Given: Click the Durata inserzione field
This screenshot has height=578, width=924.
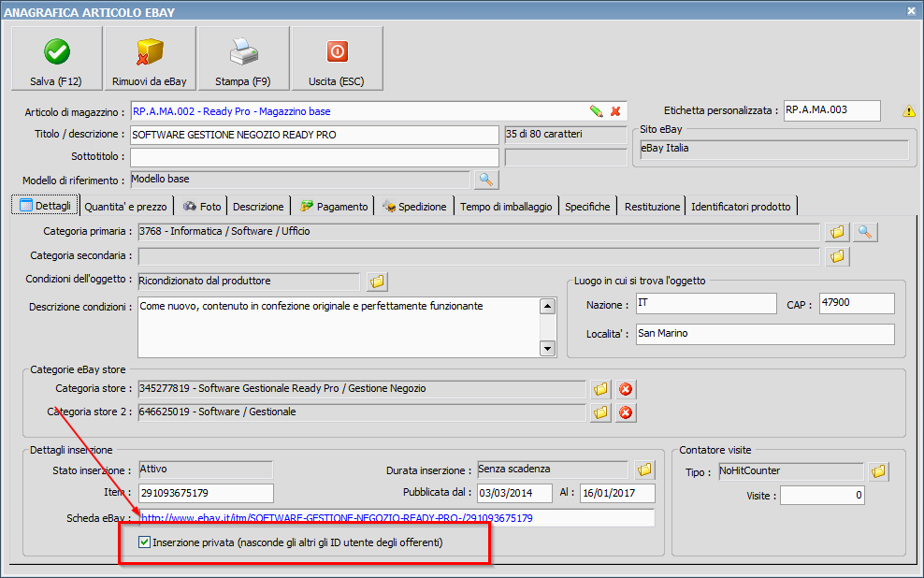Looking at the screenshot, I should click(x=553, y=470).
